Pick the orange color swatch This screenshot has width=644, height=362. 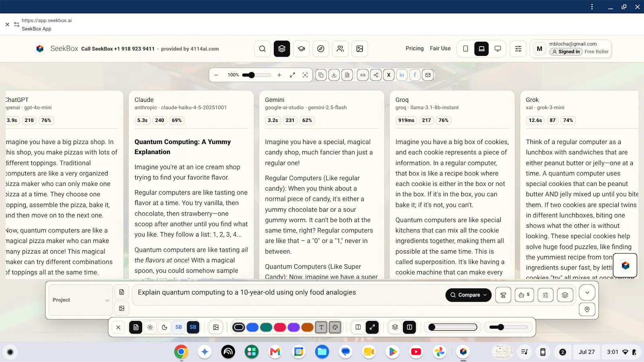pyautogui.click(x=307, y=327)
